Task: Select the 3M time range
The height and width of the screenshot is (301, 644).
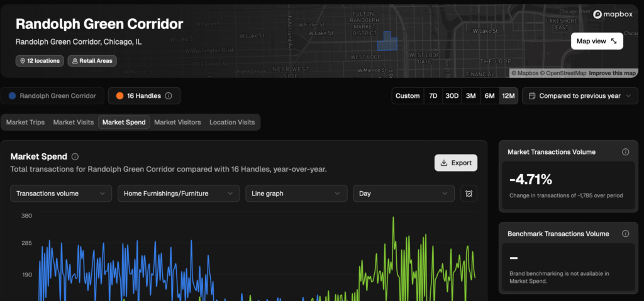Action: (470, 96)
